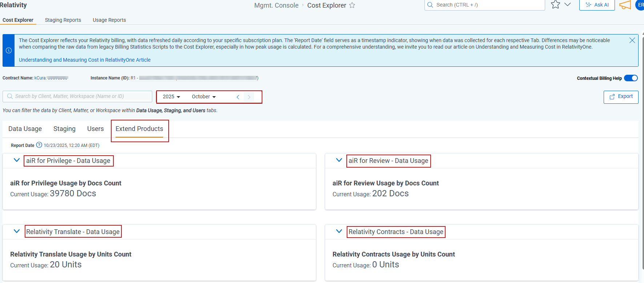Click the Relativity logo text
Viewport: 644px width, 283px height.
pos(13,5)
